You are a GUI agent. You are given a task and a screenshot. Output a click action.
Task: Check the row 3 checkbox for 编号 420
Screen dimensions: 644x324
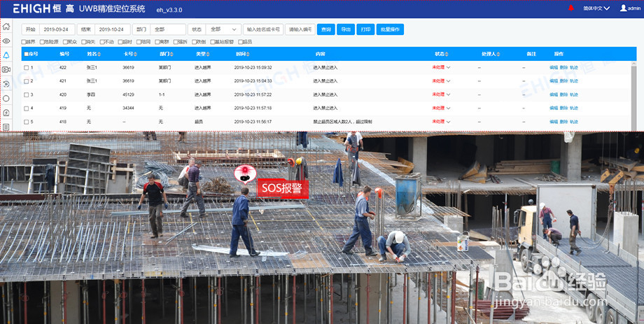coord(27,95)
